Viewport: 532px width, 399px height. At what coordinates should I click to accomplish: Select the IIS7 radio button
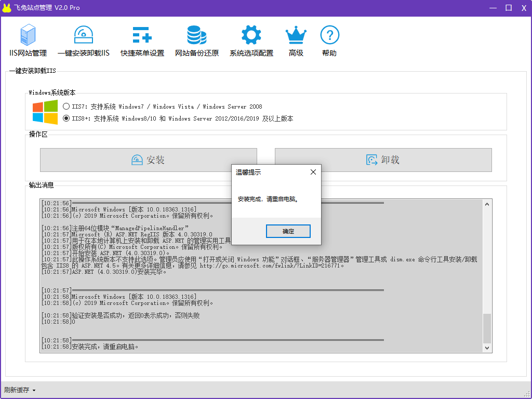pos(66,107)
